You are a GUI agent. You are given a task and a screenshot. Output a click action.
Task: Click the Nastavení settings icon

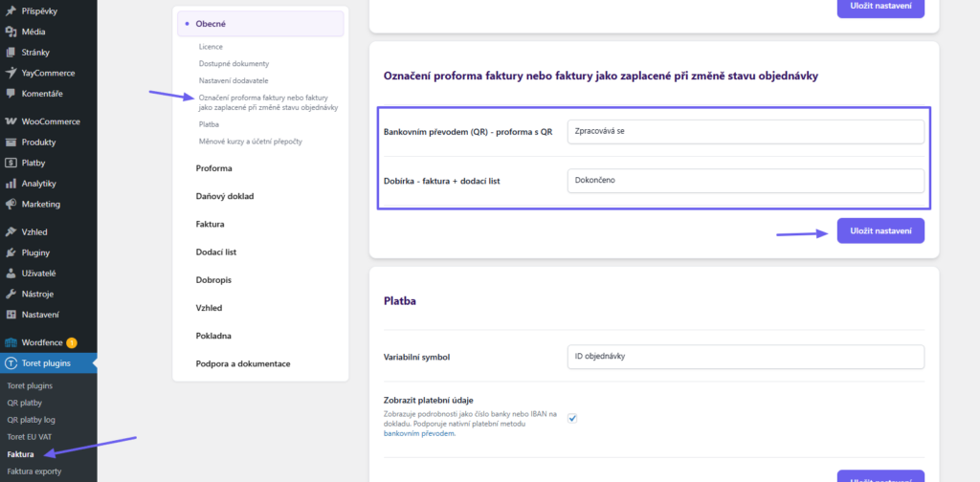[10, 315]
